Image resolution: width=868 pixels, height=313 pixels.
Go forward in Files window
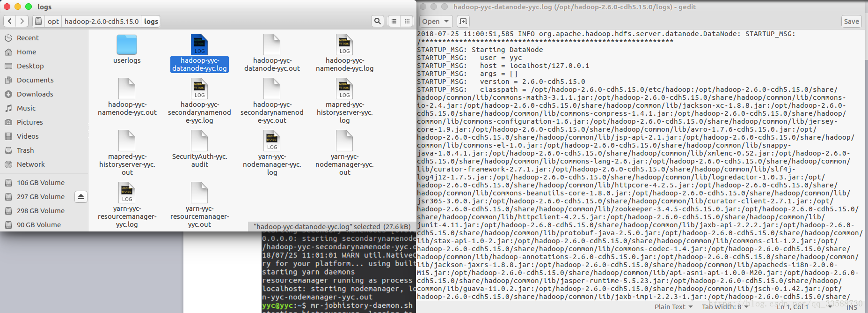(x=22, y=21)
